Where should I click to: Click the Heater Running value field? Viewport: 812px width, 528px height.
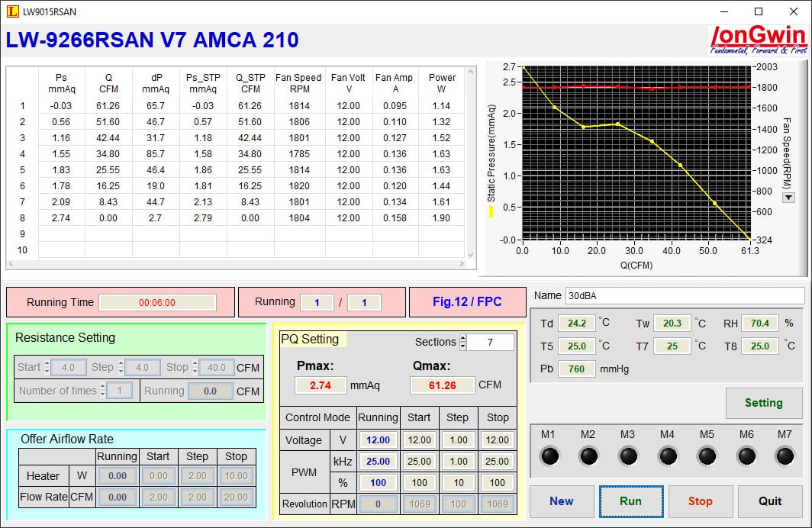pyautogui.click(x=118, y=475)
